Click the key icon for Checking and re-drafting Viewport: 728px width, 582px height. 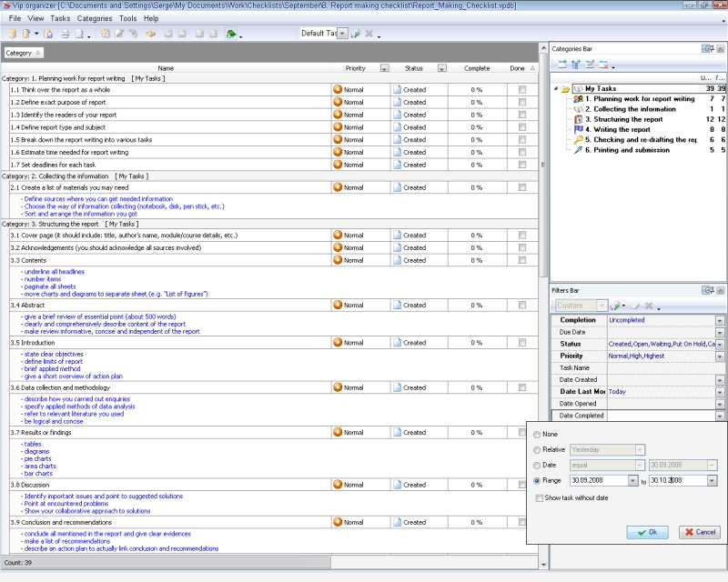pos(579,140)
